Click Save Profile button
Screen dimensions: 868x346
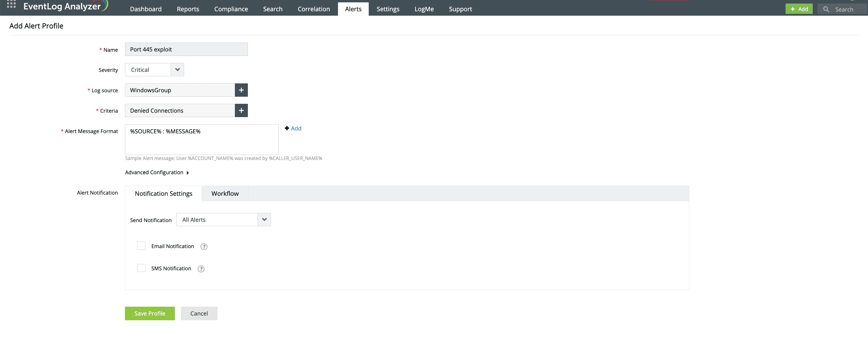pos(149,313)
